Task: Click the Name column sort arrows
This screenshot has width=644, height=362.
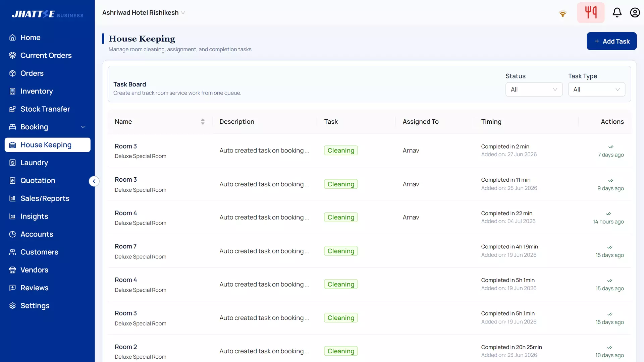Action: (x=203, y=122)
